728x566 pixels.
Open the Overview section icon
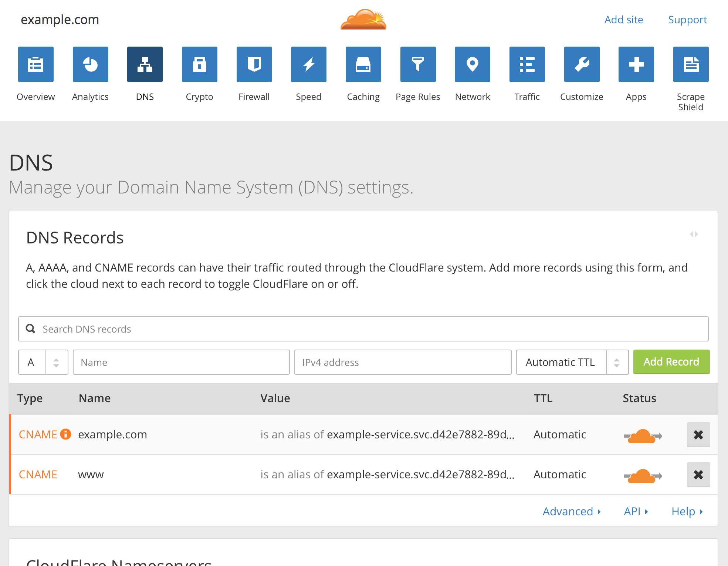(36, 64)
